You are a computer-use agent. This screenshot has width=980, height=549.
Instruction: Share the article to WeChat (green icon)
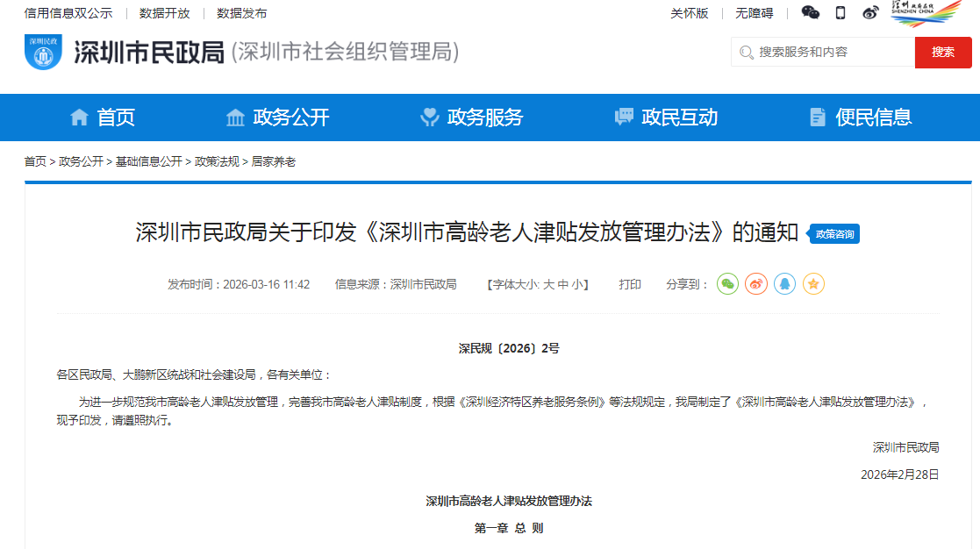727,284
